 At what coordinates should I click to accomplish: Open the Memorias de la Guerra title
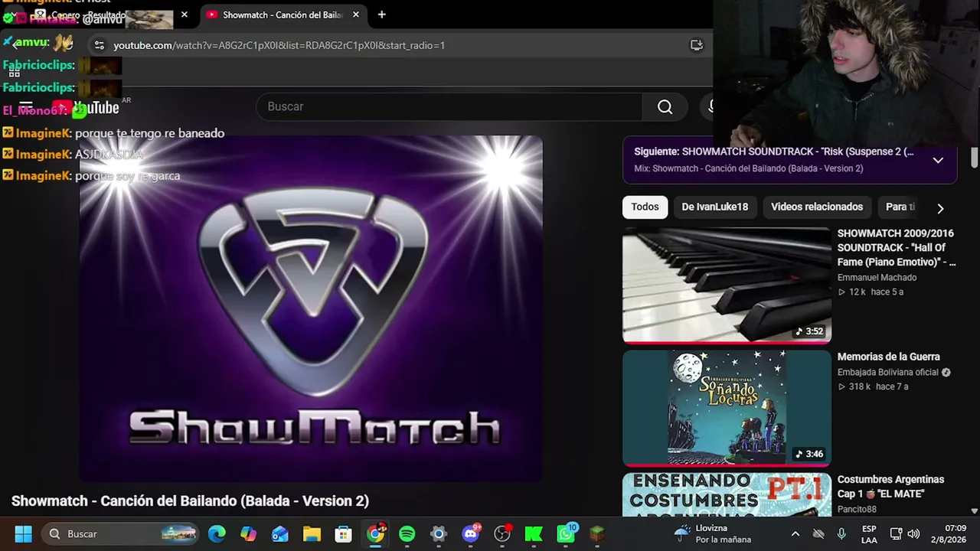888,357
